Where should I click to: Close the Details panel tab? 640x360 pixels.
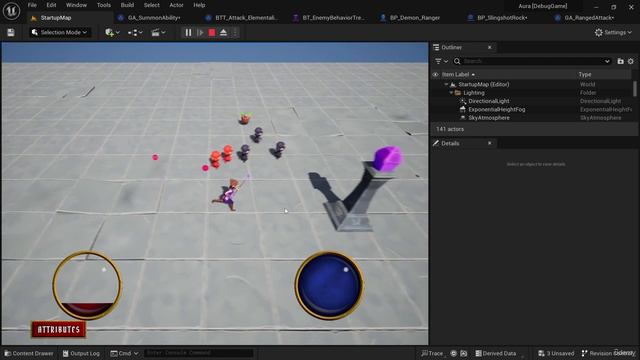tap(489, 143)
